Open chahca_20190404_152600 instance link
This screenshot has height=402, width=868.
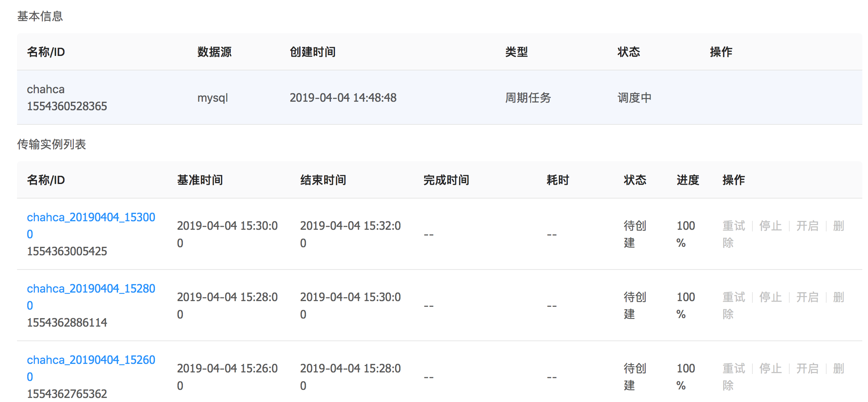click(91, 360)
